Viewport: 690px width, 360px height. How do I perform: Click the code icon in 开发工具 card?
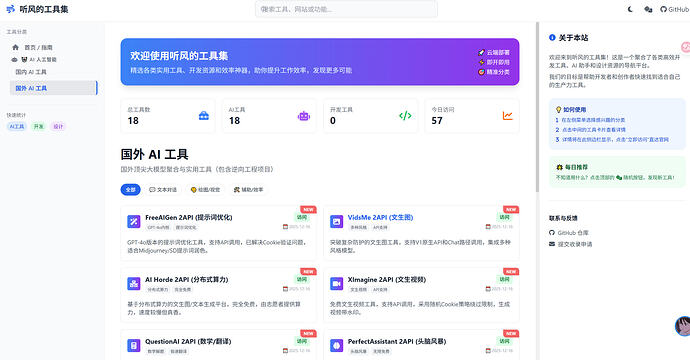[405, 116]
